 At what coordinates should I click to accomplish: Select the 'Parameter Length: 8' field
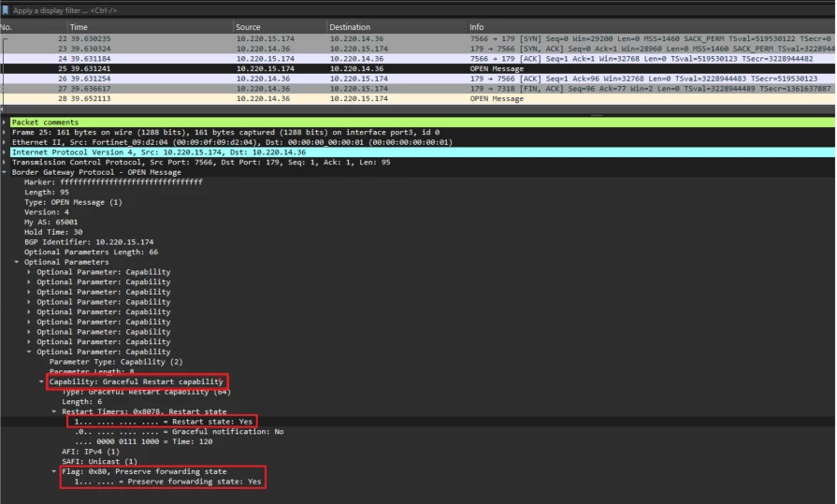[92, 371]
